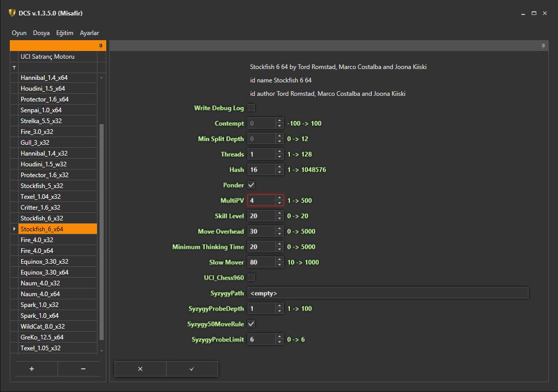Select Houdini_1.5_w32 engine

58,164
